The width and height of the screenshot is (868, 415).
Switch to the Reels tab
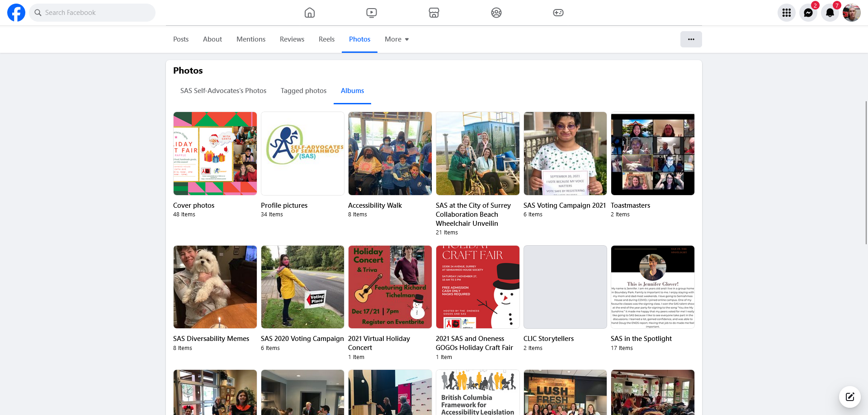click(x=326, y=39)
